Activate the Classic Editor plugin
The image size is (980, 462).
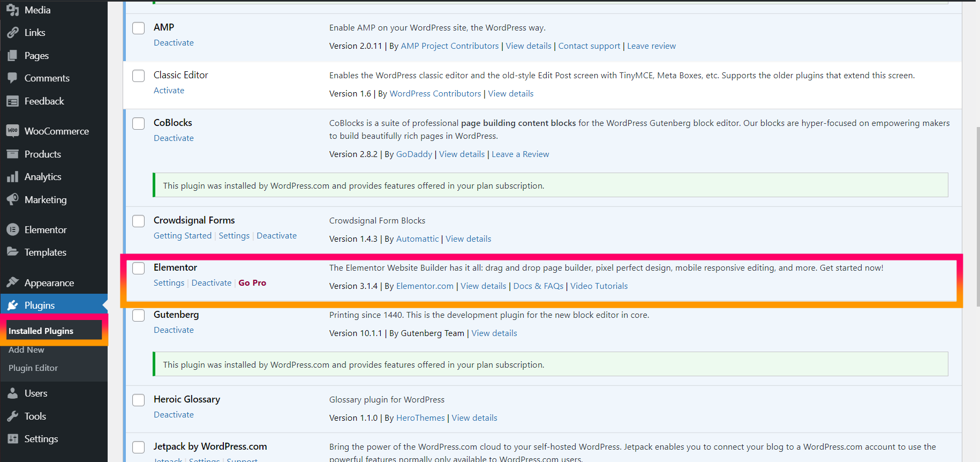[x=169, y=90]
